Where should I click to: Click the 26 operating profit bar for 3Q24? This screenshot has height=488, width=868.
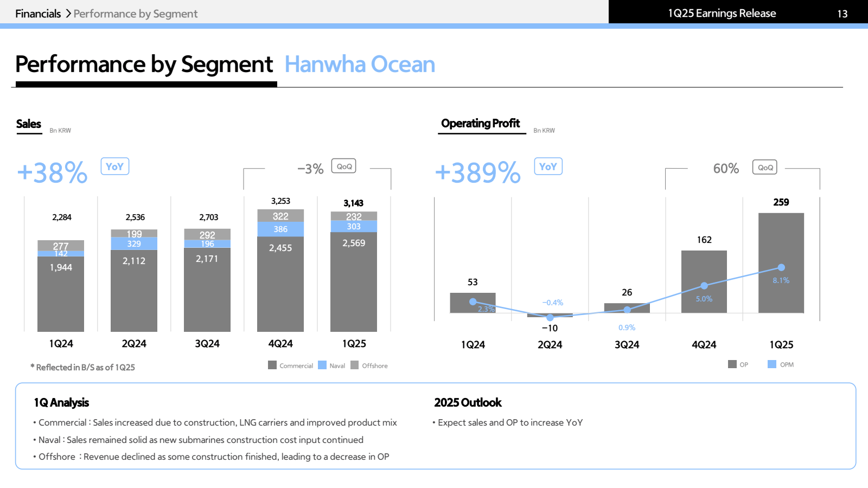[x=627, y=308]
